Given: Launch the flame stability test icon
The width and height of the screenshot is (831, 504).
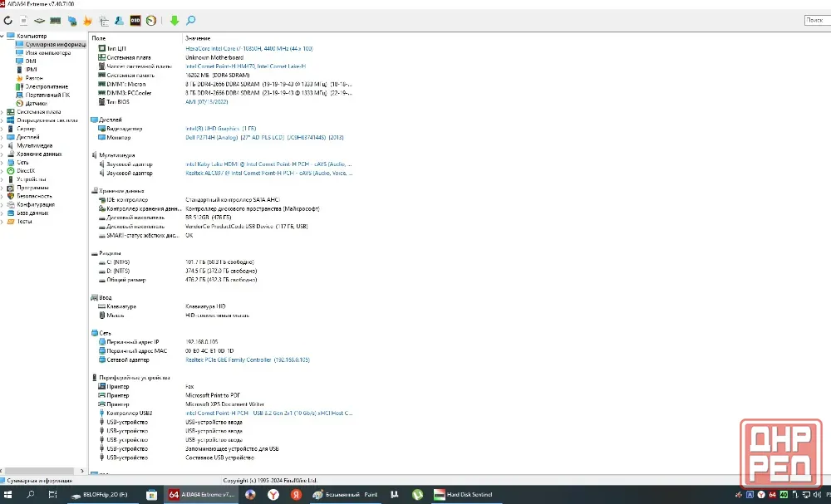Looking at the screenshot, I should (87, 21).
